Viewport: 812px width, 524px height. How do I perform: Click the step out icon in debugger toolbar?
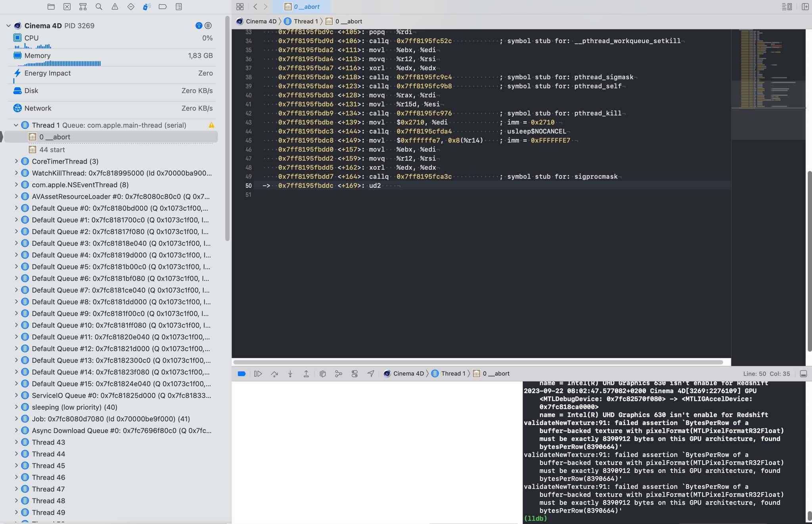tap(306, 373)
